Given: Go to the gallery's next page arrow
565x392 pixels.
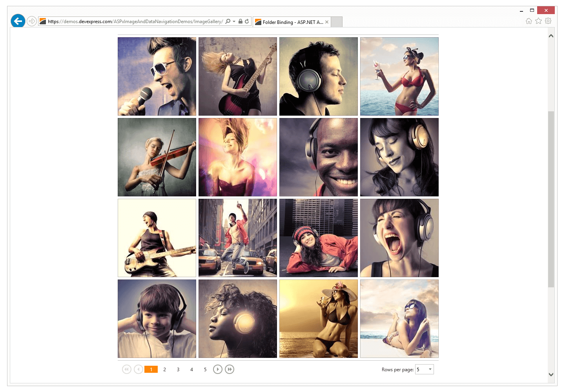Looking at the screenshot, I should pyautogui.click(x=218, y=369).
